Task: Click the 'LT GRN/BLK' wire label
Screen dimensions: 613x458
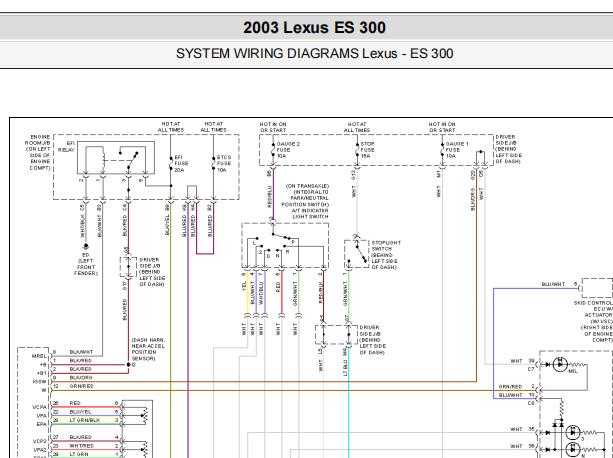Action: (x=84, y=420)
